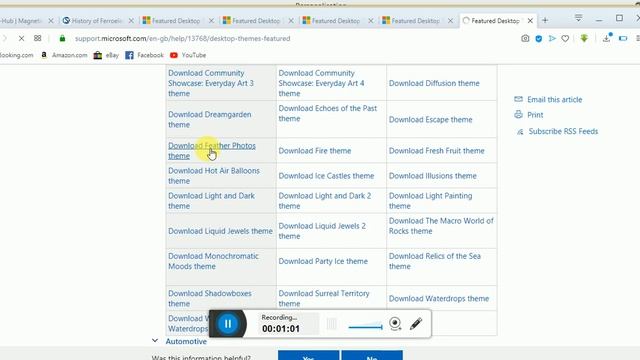640x360 pixels.
Task: Click the RSS feed icon
Action: (520, 131)
